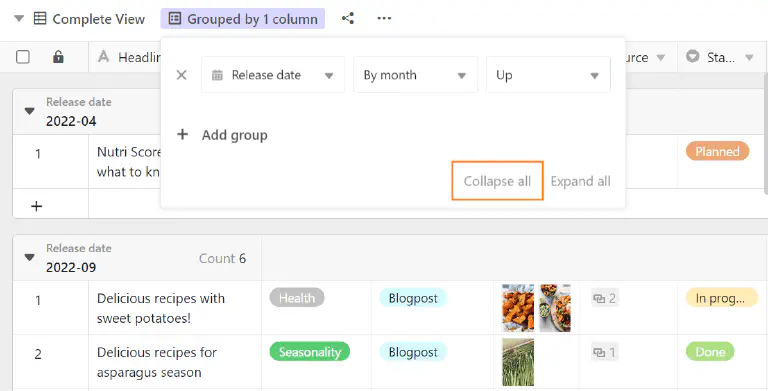Click Collapse all
This screenshot has height=391, width=768.
coord(497,181)
